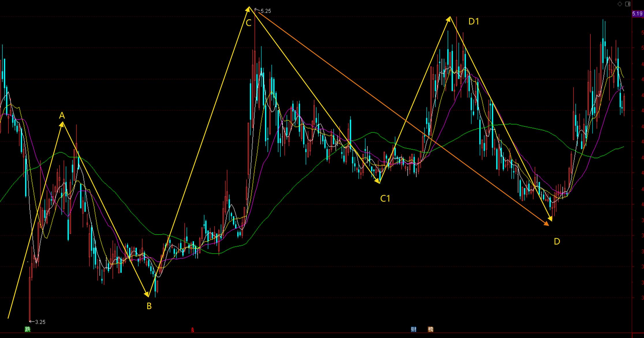
Task: Click the orange arrowhead near D
Action: pyautogui.click(x=546, y=224)
